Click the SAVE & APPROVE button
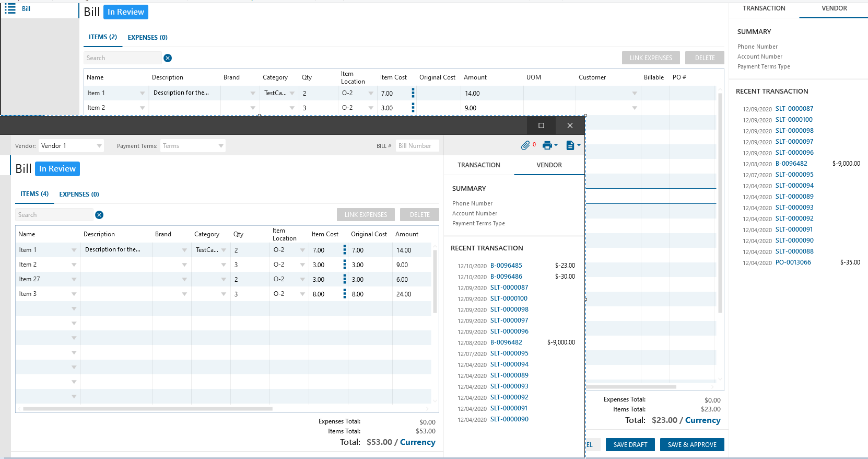The height and width of the screenshot is (459, 868). pyautogui.click(x=691, y=445)
